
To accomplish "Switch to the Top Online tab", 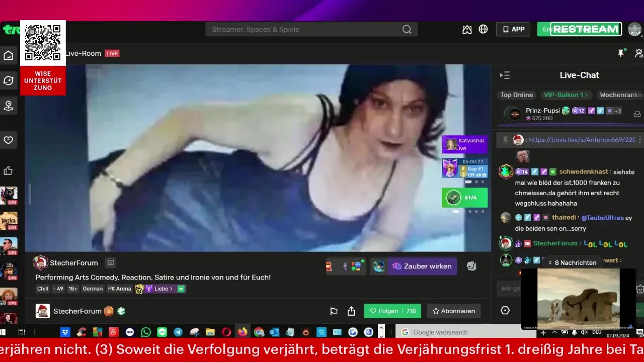I will point(516,95).
